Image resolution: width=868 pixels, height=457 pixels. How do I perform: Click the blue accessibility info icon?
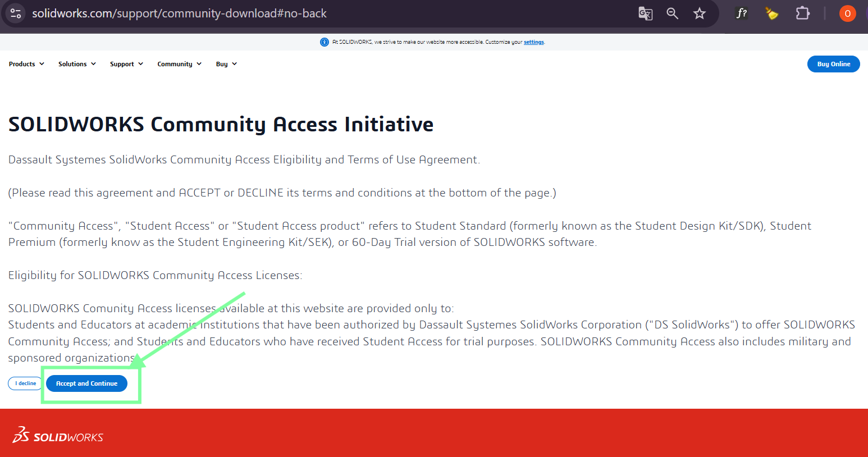pos(325,42)
